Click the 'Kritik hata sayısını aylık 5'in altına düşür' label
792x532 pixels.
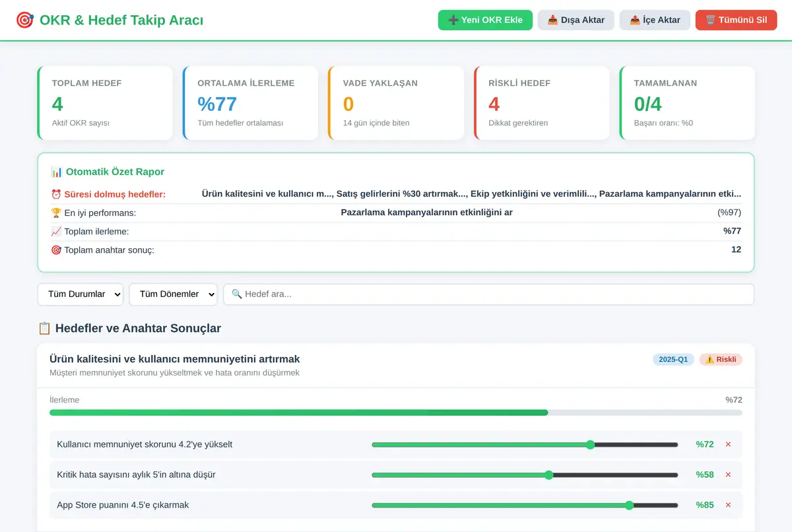[x=136, y=475]
